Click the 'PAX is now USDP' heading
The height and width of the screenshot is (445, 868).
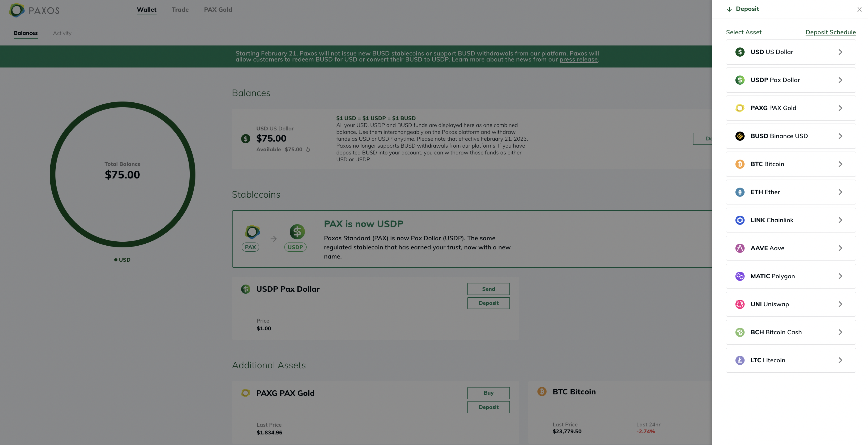(x=363, y=224)
